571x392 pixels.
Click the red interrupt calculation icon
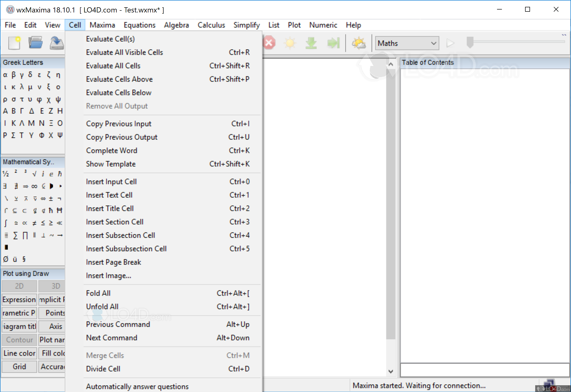[x=269, y=43]
